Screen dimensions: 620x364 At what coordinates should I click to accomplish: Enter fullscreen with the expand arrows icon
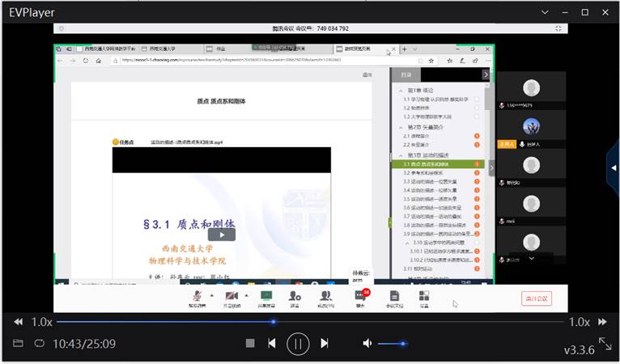(604, 344)
